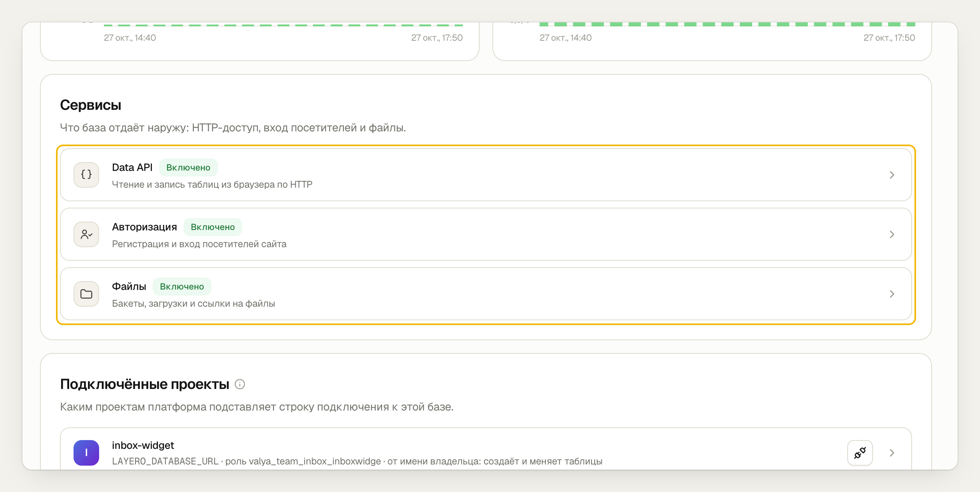980x492 pixels.
Task: Click the right chart's '27 окт., 17:50' label
Action: pos(889,38)
